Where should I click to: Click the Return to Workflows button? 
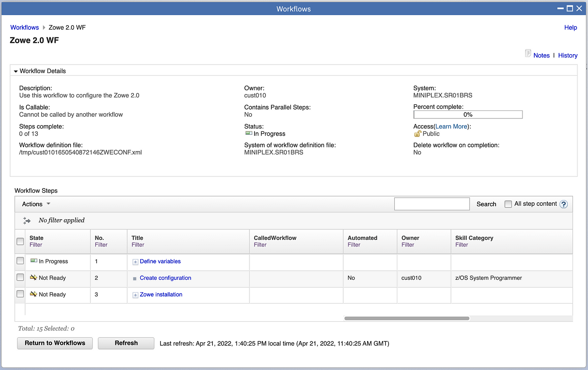pyautogui.click(x=55, y=343)
